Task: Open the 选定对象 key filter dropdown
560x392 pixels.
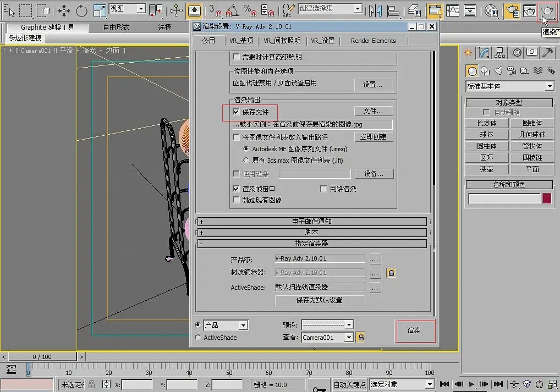Action: click(x=430, y=384)
